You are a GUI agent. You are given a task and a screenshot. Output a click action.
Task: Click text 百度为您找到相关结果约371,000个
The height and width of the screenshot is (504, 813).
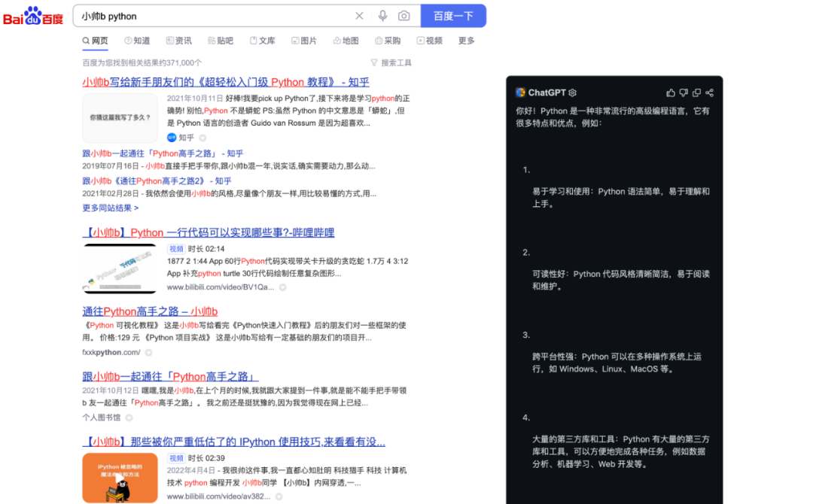click(x=142, y=62)
